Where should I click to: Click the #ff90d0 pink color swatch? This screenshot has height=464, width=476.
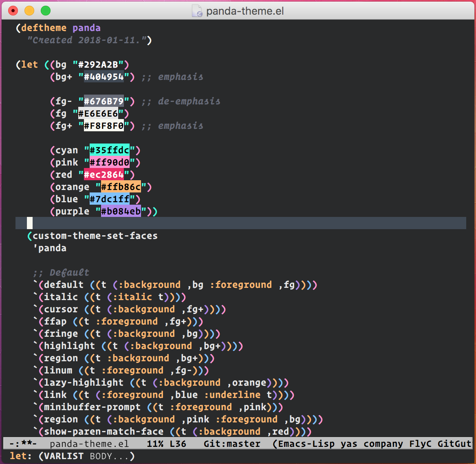click(x=110, y=162)
